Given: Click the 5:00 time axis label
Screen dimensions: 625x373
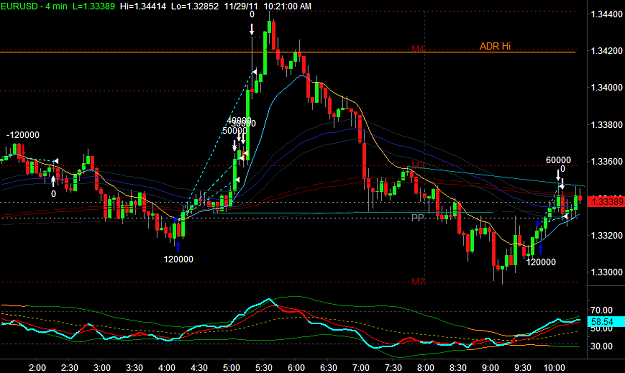Looking at the screenshot, I should 231,367.
